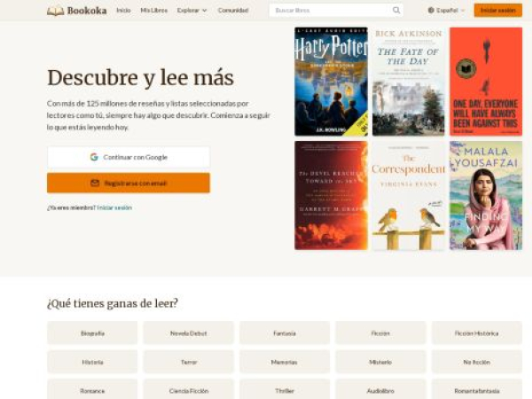532x399 pixels.
Task: Open the Español language selector
Action: pyautogui.click(x=446, y=10)
